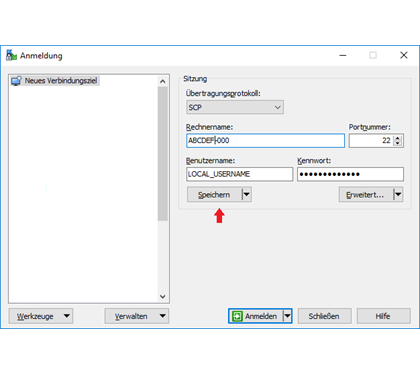Increase the port number with the up arrow
Screen dimensions: 420x374
[x=398, y=138]
